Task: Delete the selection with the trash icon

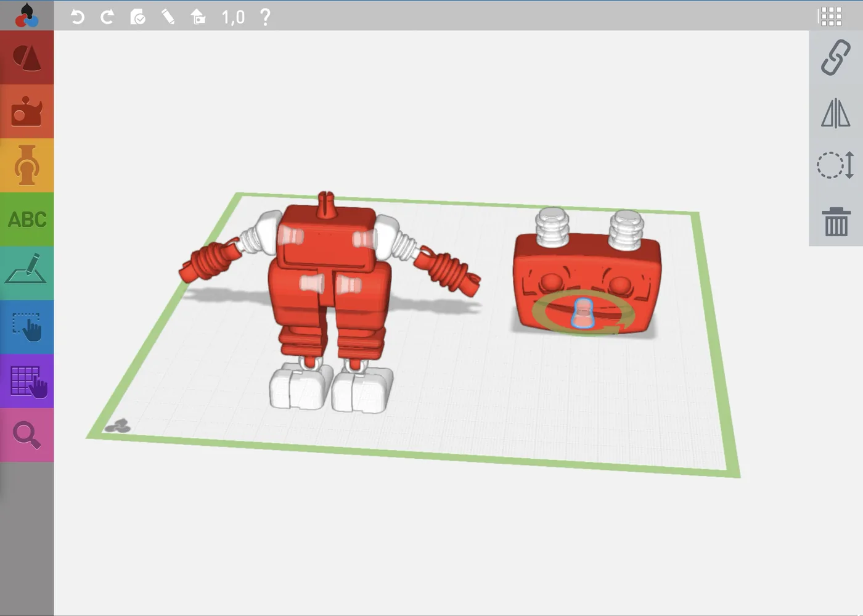Action: coord(836,221)
